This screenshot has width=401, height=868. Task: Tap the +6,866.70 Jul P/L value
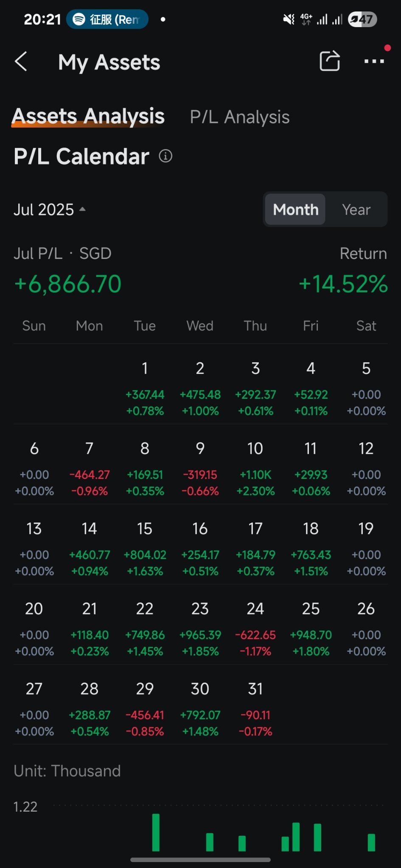tap(68, 284)
